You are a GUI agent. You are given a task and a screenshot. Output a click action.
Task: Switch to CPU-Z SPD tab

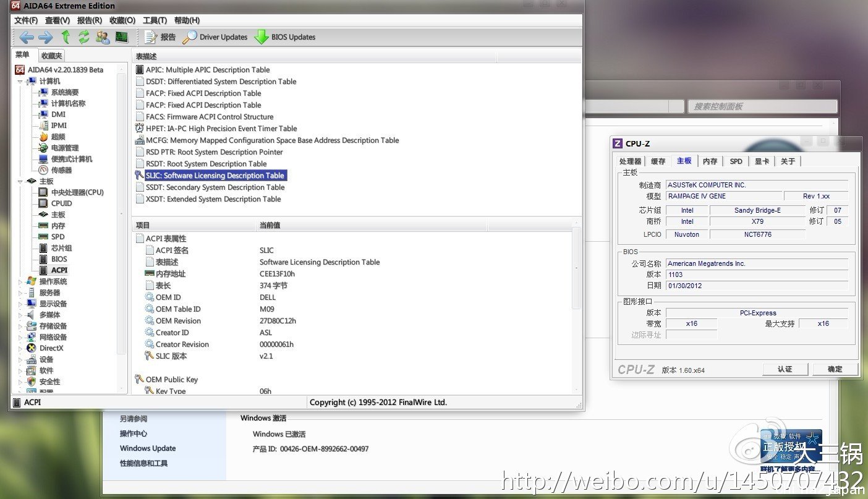pos(736,161)
